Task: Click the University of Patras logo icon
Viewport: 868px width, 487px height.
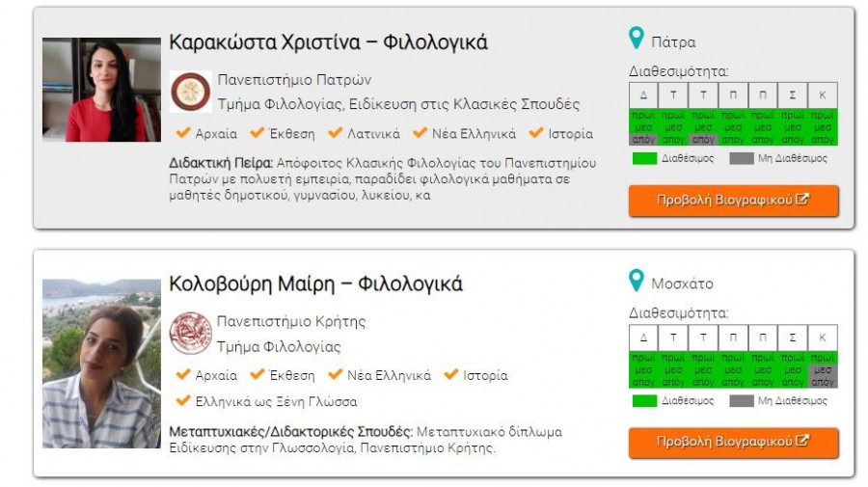Action: [x=190, y=92]
